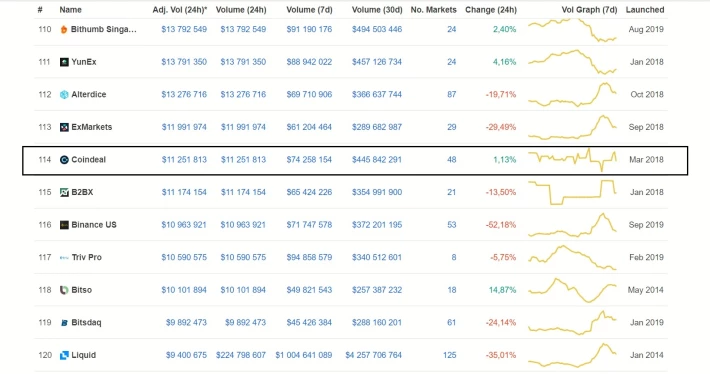View the B2BX 7d volume graph
The image size is (710, 374).
(x=572, y=192)
